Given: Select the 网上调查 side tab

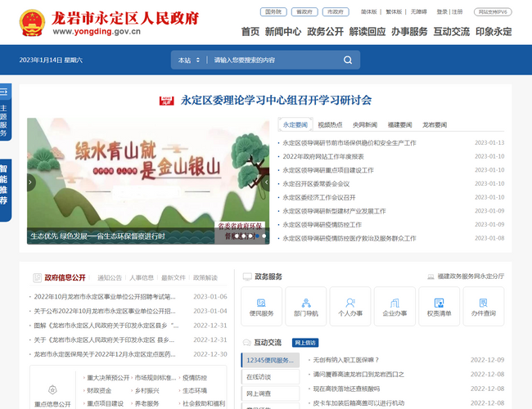Looking at the screenshot, I should pyautogui.click(x=270, y=393).
